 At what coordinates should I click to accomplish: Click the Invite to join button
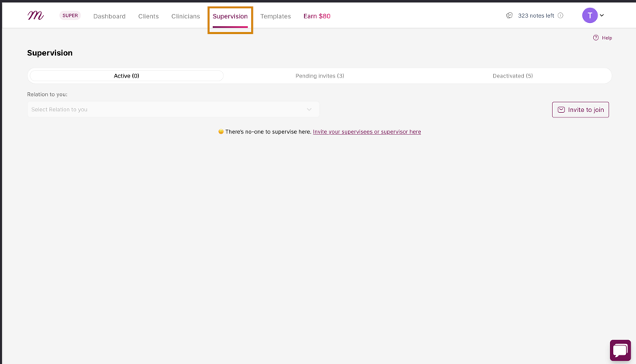581,110
